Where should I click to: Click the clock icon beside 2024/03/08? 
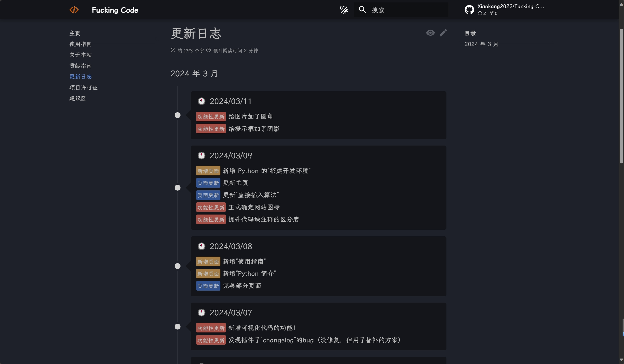201,246
